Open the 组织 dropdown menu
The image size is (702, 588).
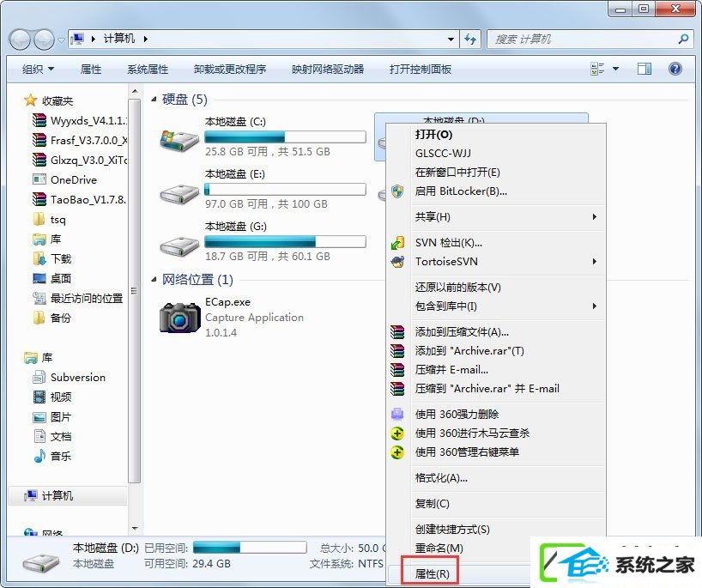pyautogui.click(x=38, y=69)
